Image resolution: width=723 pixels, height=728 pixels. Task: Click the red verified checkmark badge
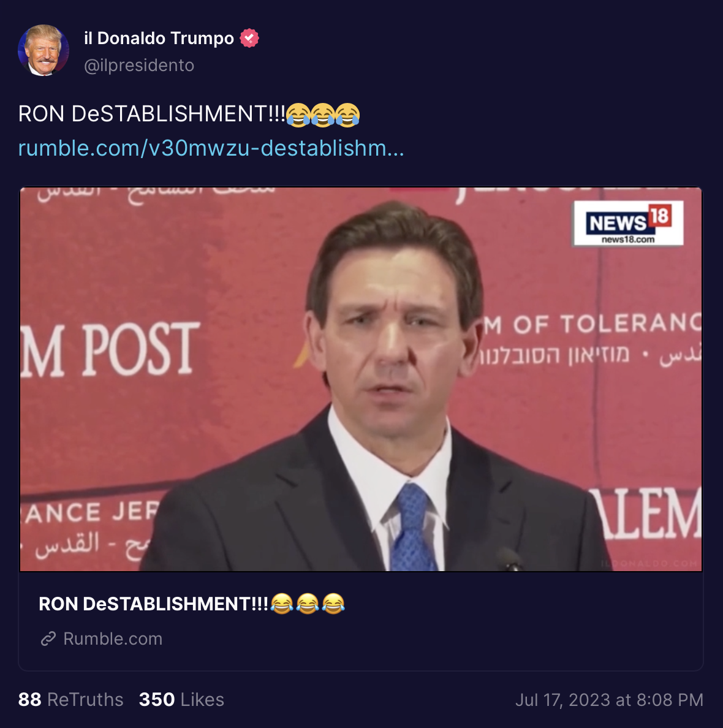tap(249, 38)
